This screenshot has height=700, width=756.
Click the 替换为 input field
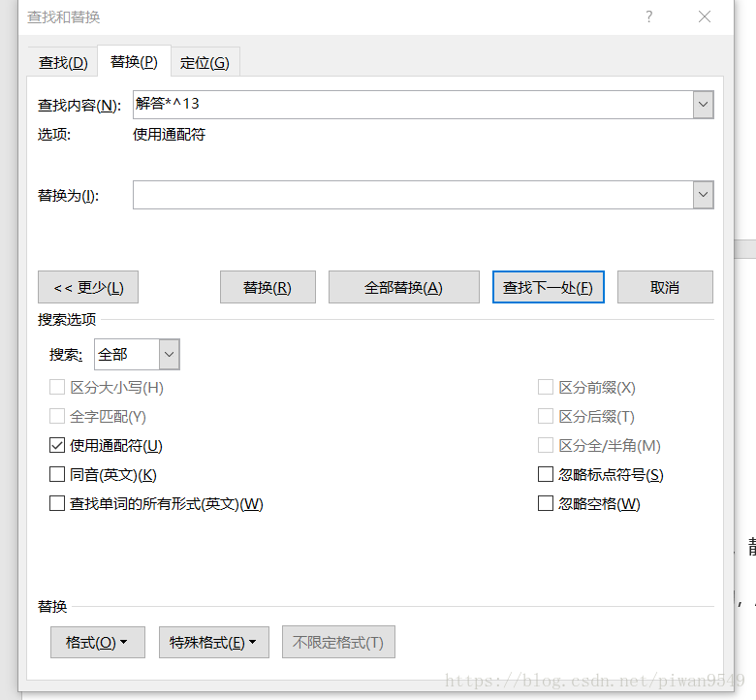click(413, 195)
